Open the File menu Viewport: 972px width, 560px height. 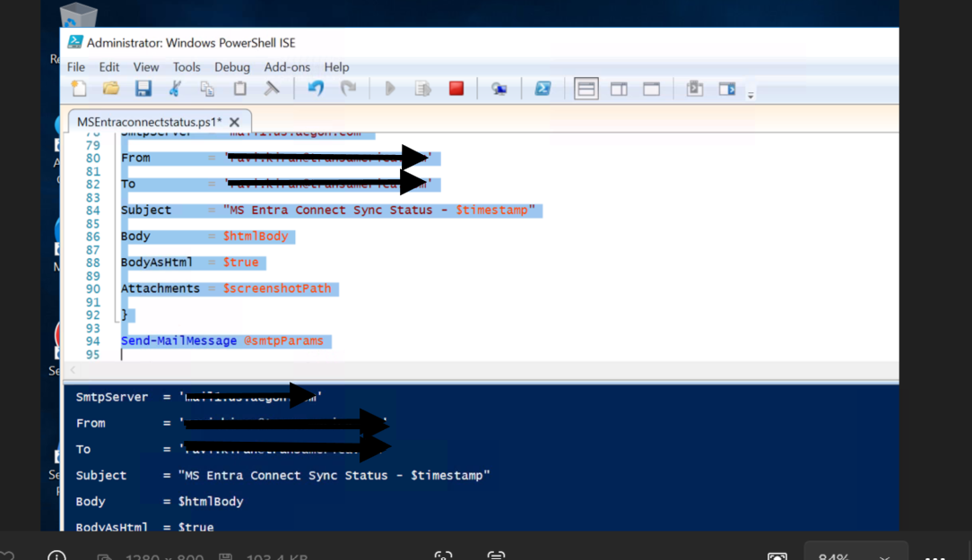click(x=76, y=67)
